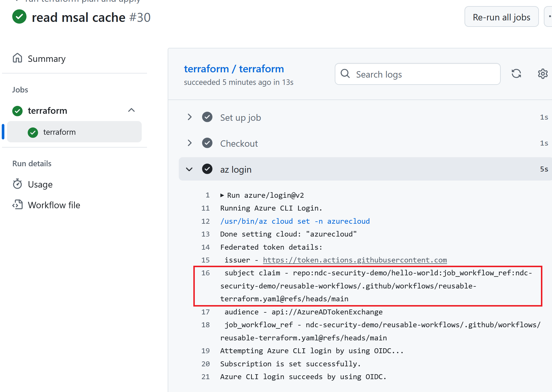Click the terraform / terraform job title link

234,69
